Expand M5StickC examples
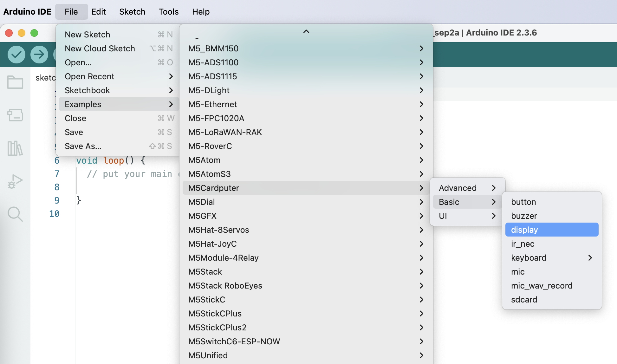617x364 pixels. coord(306,300)
